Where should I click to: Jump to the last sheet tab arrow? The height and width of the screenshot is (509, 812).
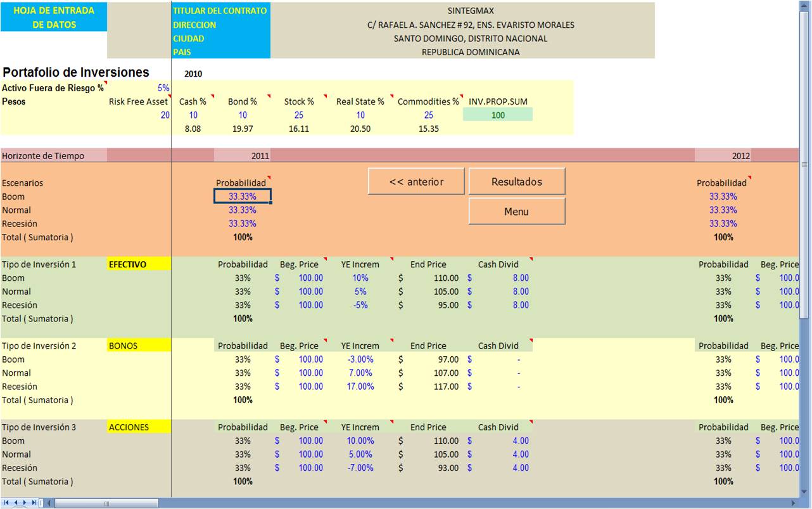coord(34,503)
